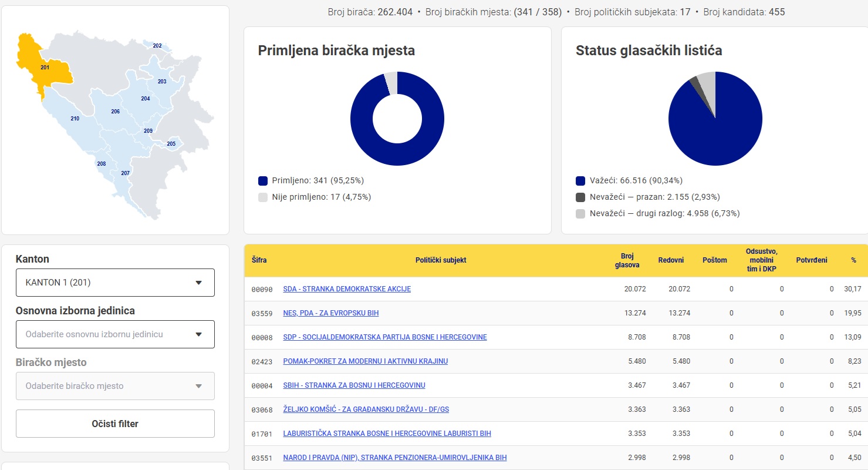This screenshot has height=470, width=868.
Task: Select canton 205 on the map
Action: pos(171,144)
